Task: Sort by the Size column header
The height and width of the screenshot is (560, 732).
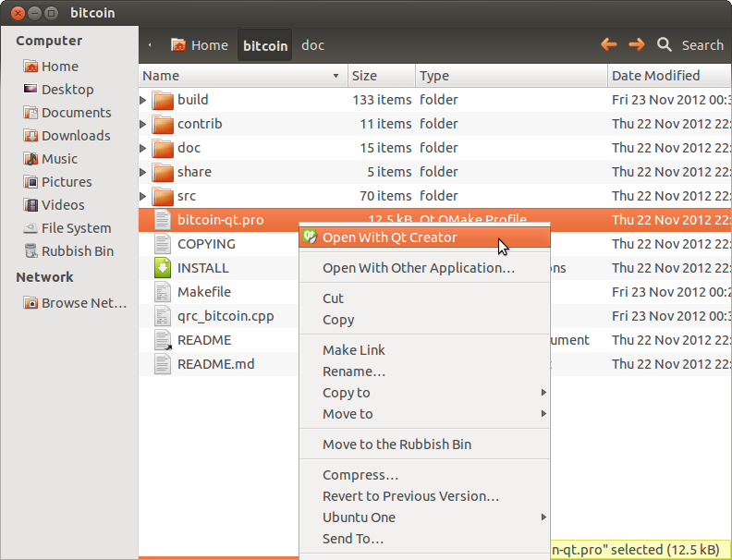Action: click(x=382, y=76)
